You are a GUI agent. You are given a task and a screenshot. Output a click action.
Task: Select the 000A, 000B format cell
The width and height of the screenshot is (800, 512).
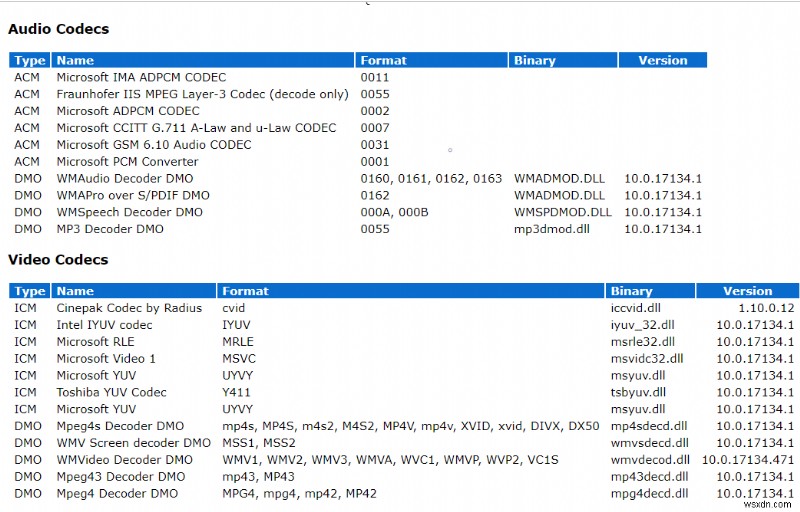(x=394, y=212)
